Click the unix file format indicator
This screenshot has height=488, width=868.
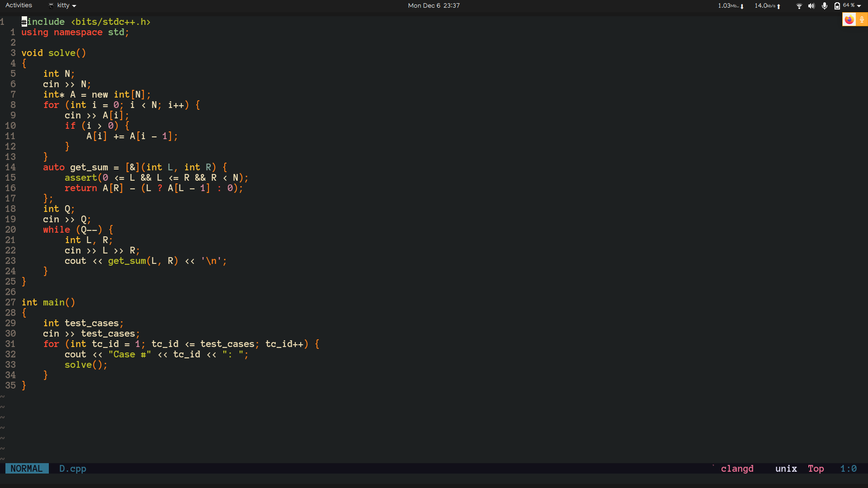[x=786, y=469]
